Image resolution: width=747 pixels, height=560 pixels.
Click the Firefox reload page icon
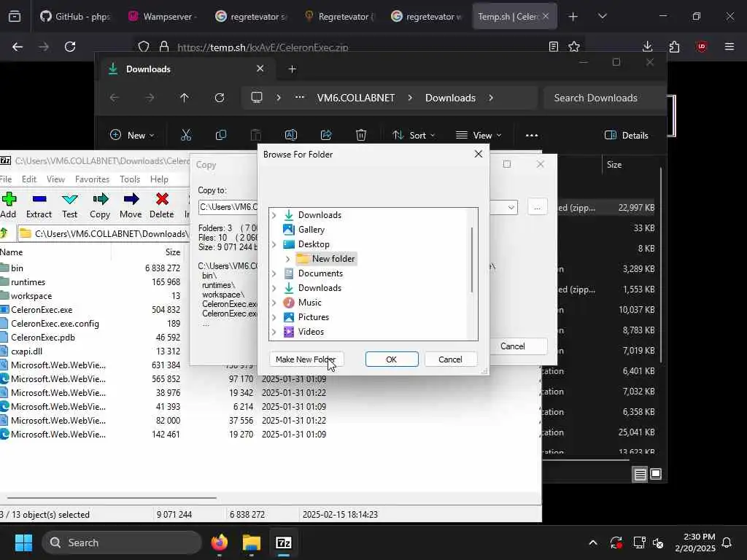tap(70, 47)
